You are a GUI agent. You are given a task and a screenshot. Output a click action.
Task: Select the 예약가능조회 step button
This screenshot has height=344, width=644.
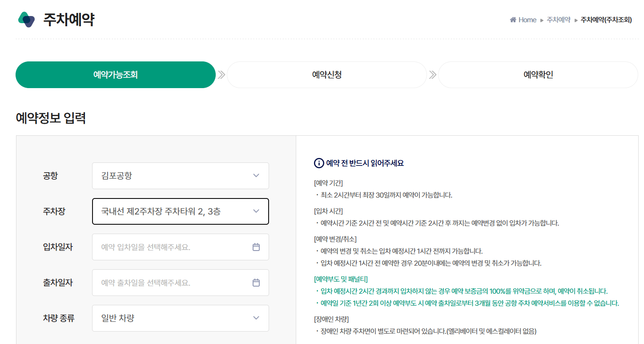point(116,75)
